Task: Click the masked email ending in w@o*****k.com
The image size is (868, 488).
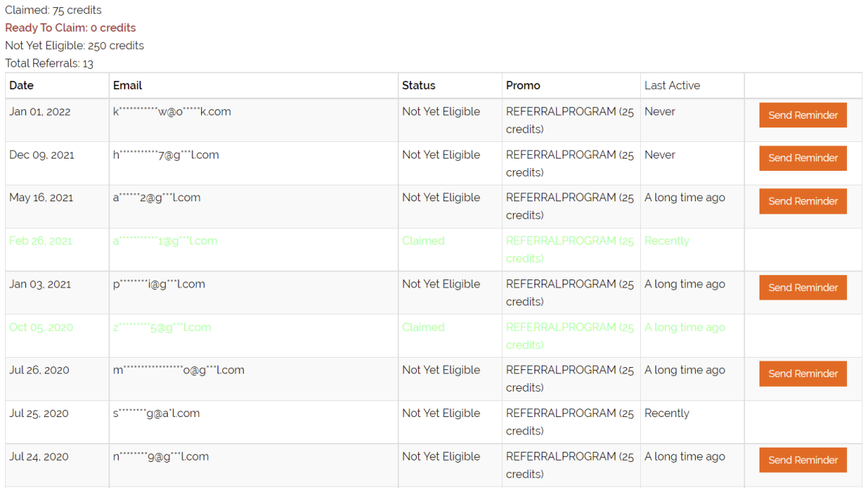Action: pos(172,112)
